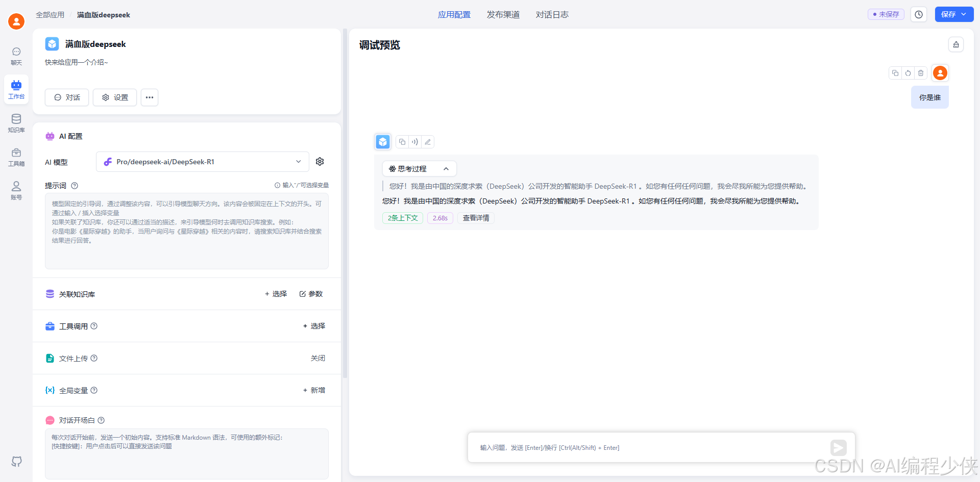This screenshot has height=482, width=980.
Task: Open model parameter settings gear beside AI model
Action: 320,161
